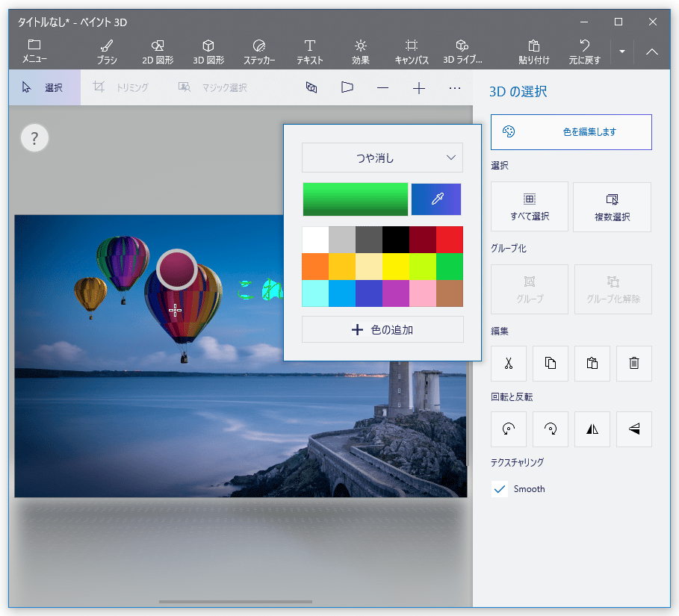Select the lime color swatch
This screenshot has height=616, width=679.
[423, 267]
